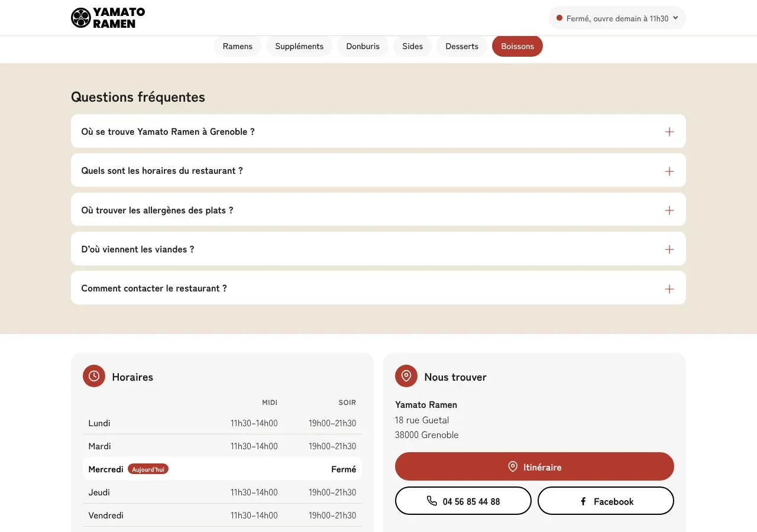Click the pin icon inside the Itinéraire button
Viewport: 757px width, 532px height.
[x=513, y=467]
